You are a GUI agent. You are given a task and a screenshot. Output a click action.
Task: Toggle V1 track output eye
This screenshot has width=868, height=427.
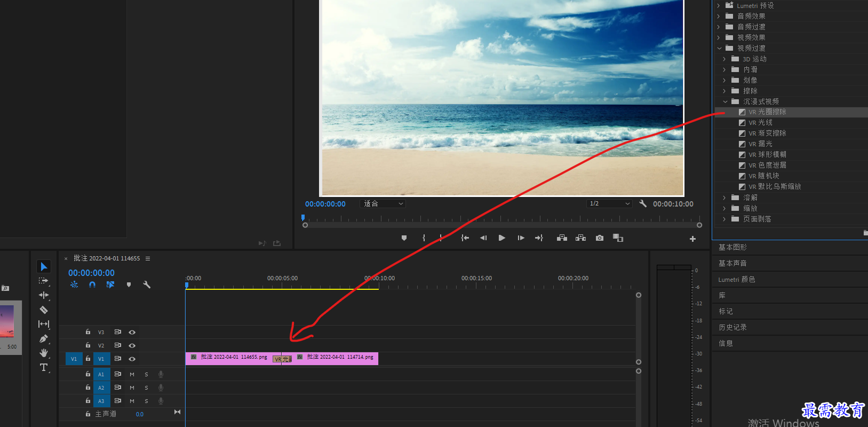click(x=132, y=359)
